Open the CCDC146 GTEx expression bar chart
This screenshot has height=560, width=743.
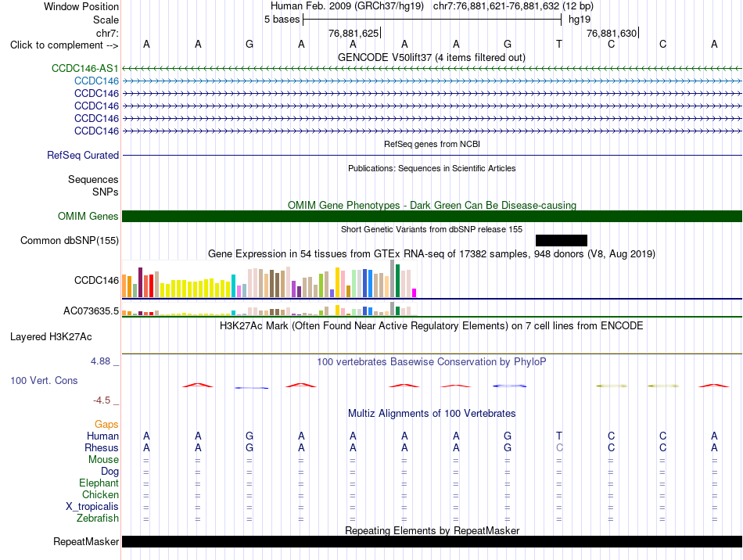click(269, 279)
